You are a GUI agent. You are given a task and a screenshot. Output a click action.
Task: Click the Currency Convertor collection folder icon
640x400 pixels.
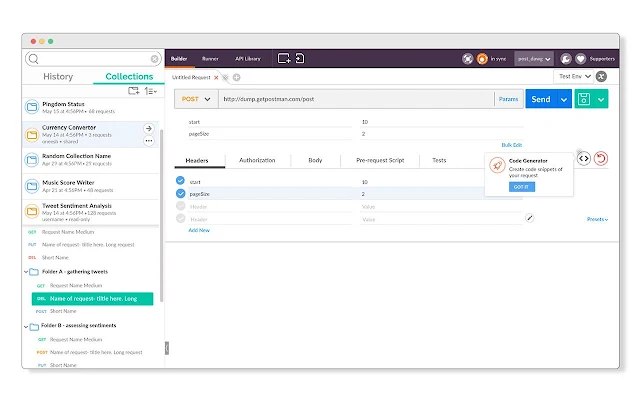tap(32, 134)
